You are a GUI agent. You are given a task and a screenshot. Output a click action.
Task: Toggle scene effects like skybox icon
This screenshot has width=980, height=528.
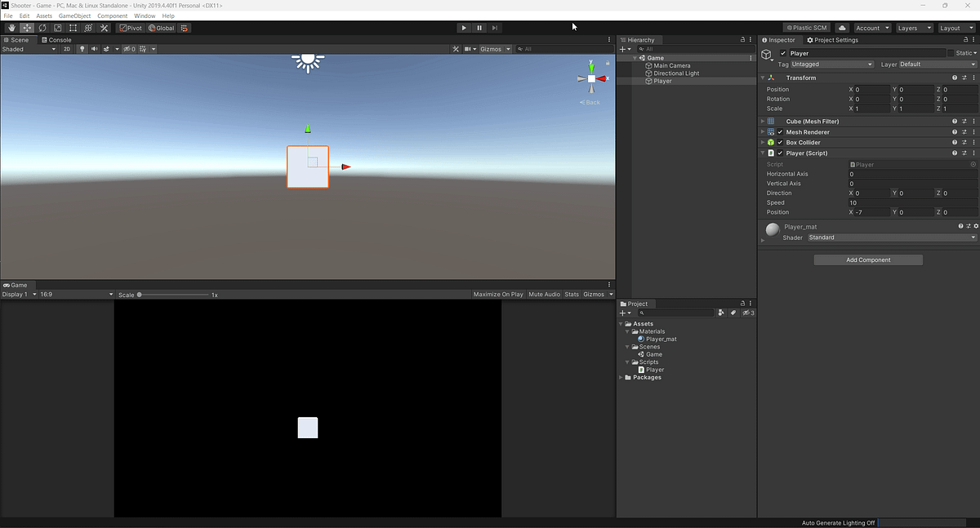click(x=107, y=49)
